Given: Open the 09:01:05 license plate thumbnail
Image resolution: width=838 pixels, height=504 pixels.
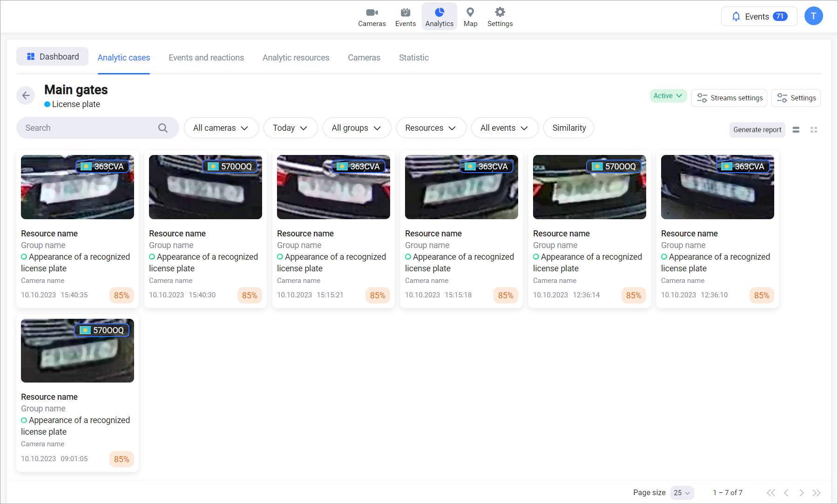Looking at the screenshot, I should pos(77,350).
